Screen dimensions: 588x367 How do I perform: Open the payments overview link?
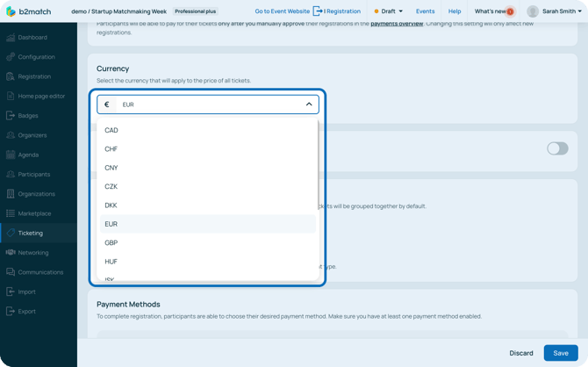[x=397, y=24]
